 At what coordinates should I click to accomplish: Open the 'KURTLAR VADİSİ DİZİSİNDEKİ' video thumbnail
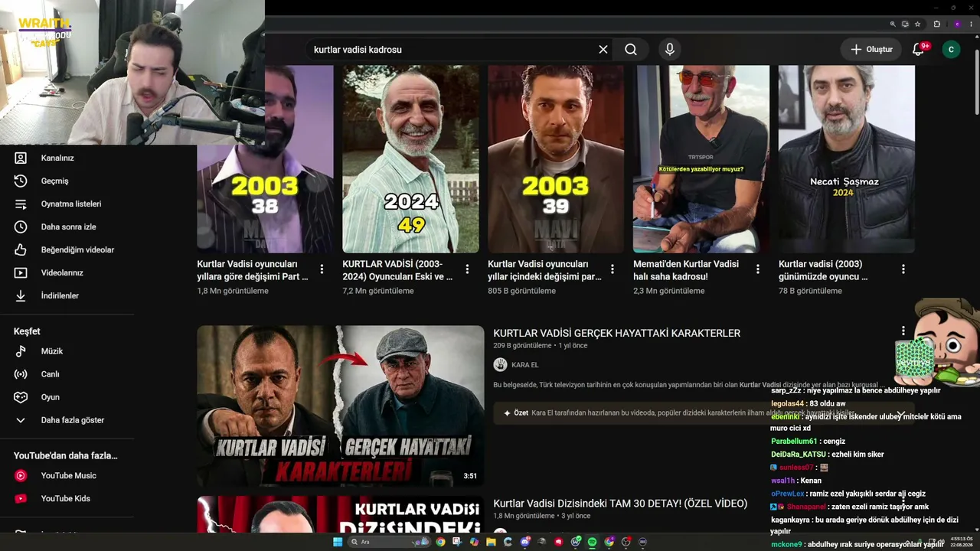click(341, 514)
